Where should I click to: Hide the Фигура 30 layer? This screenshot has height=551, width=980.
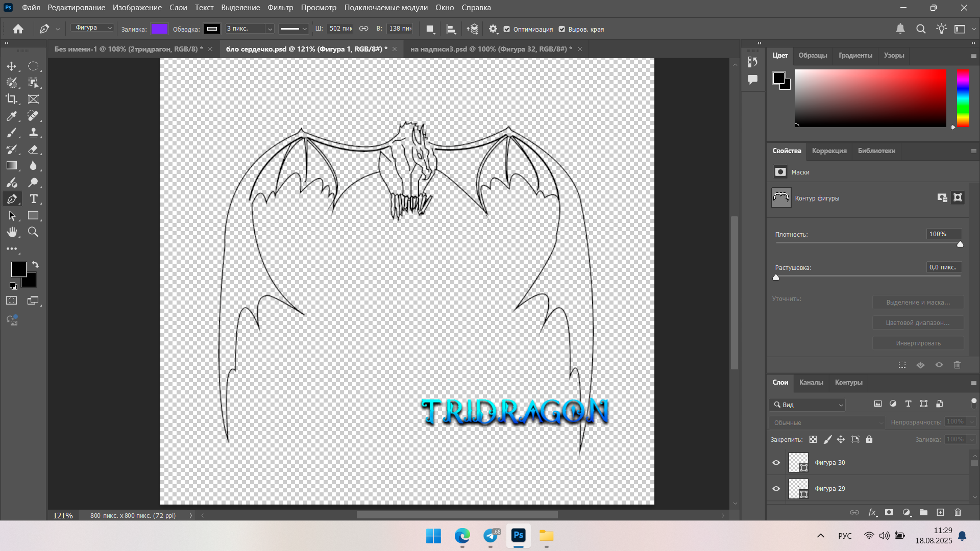coord(776,463)
